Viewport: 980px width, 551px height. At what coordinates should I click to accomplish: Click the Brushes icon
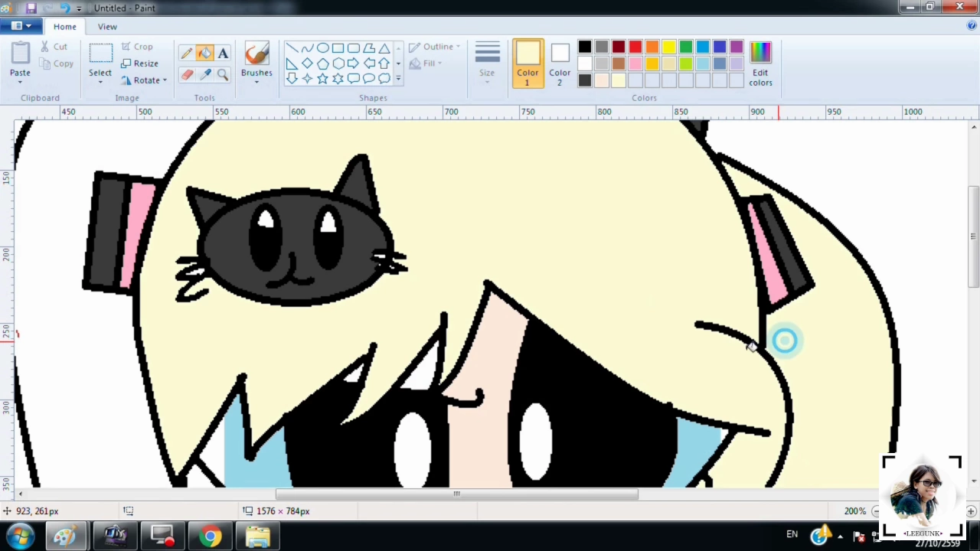point(256,54)
